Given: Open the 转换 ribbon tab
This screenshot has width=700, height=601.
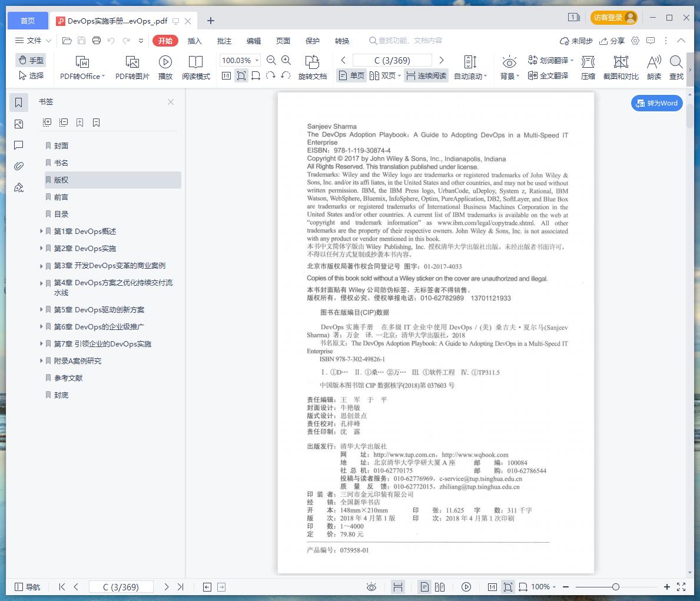Looking at the screenshot, I should [342, 41].
